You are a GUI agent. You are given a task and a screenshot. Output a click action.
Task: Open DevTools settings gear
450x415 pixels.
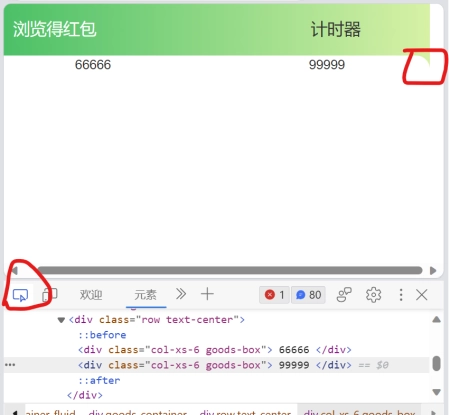click(373, 295)
